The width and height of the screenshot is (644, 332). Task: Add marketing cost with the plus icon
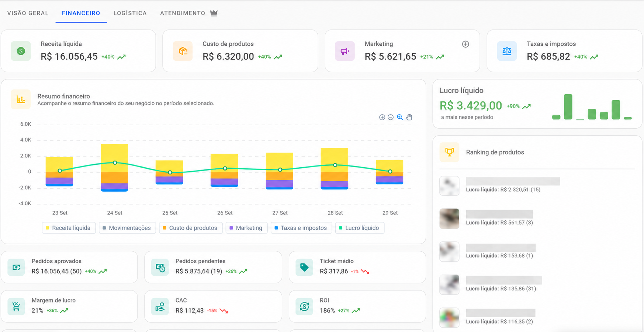tap(465, 44)
